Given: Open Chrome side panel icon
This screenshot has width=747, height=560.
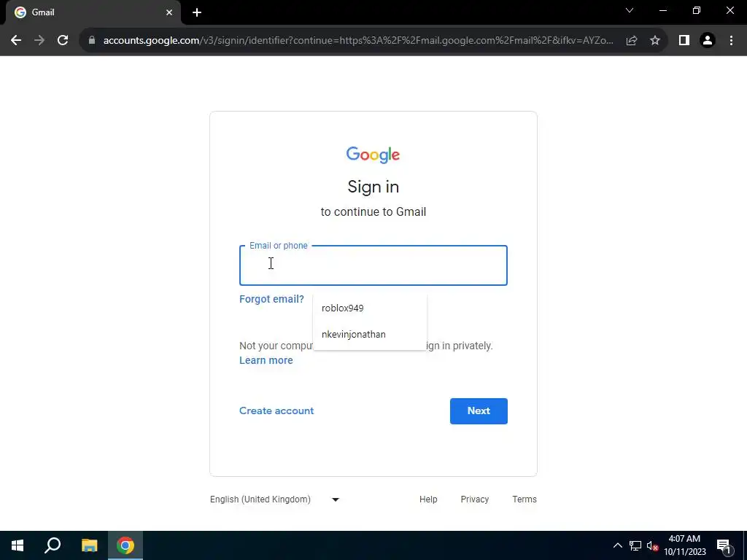Looking at the screenshot, I should (x=684, y=41).
